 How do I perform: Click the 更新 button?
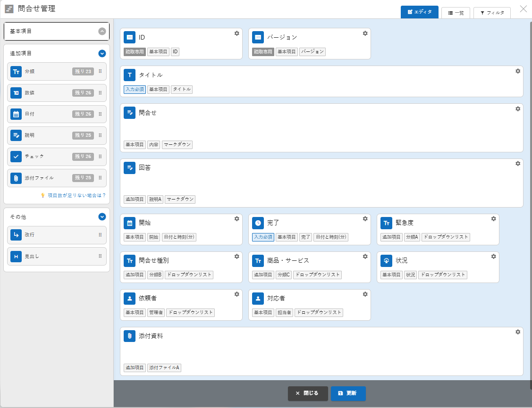pyautogui.click(x=348, y=393)
